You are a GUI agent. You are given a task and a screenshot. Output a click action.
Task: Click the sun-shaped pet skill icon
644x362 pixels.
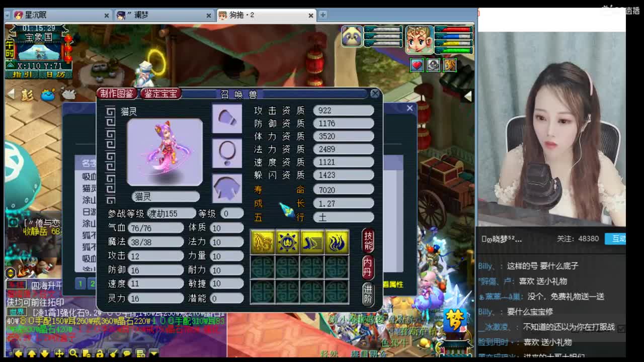pyautogui.click(x=287, y=242)
